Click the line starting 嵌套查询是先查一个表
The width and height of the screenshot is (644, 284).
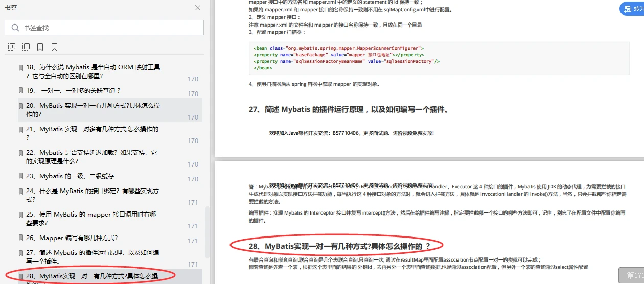tap(419, 267)
